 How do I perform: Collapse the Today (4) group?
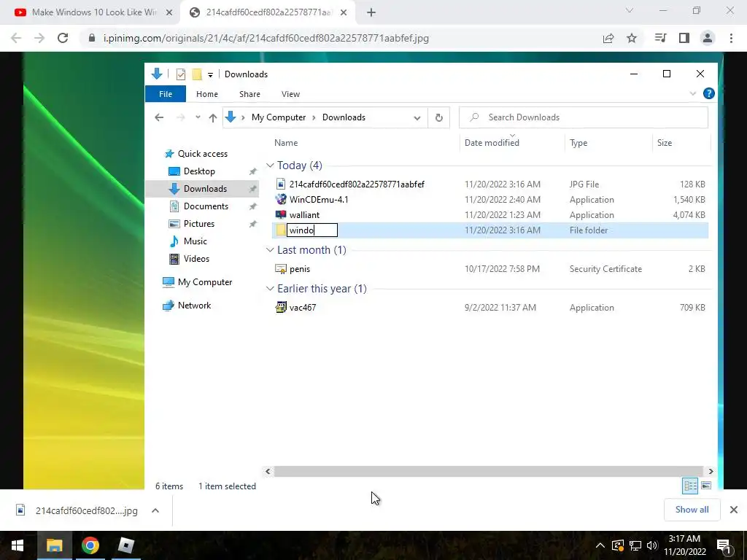270,166
